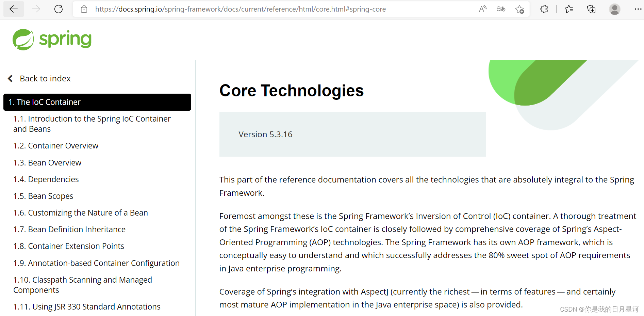Go back using the browser back arrow

tap(14, 9)
